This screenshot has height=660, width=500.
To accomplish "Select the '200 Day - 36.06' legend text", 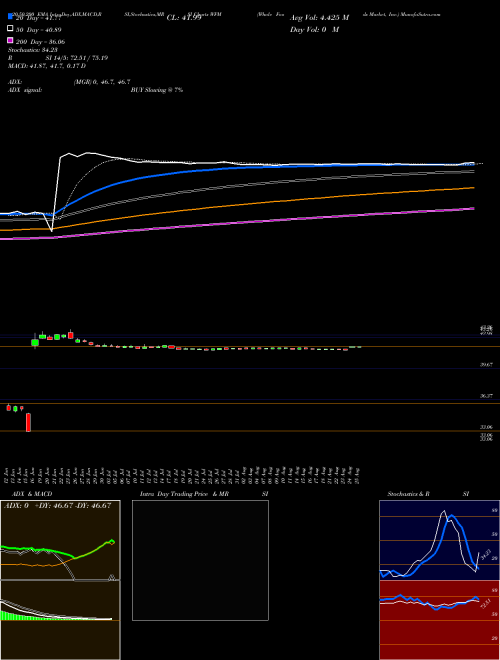I will [x=40, y=42].
